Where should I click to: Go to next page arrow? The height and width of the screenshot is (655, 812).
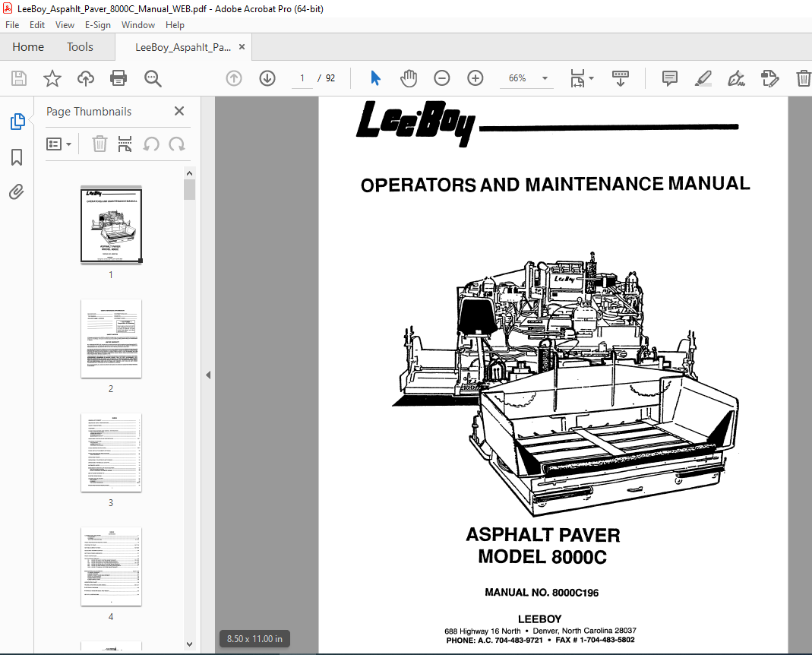coord(267,78)
